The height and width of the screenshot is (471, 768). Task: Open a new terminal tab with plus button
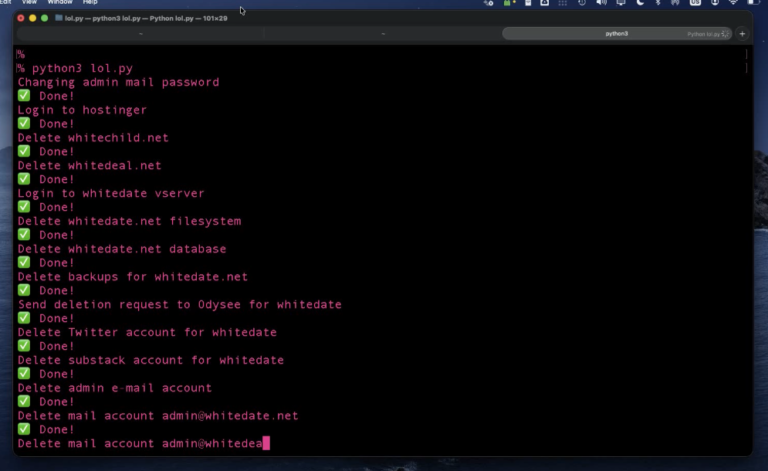click(742, 33)
